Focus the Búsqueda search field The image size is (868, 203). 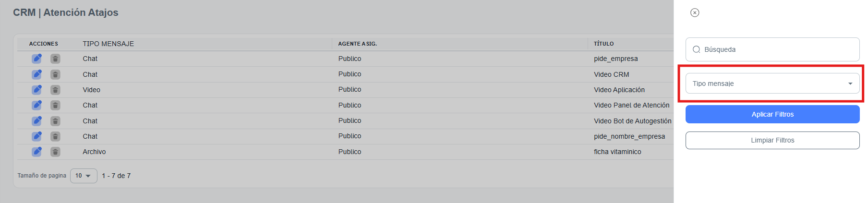point(778,49)
